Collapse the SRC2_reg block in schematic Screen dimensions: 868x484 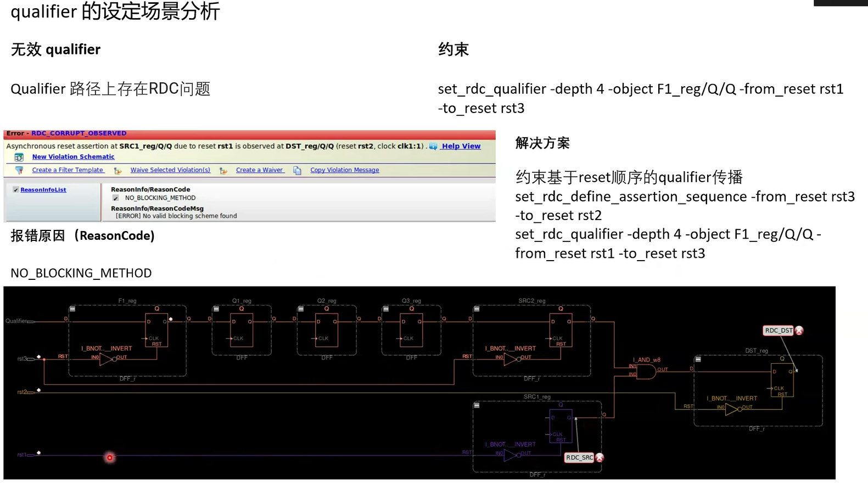click(x=477, y=309)
